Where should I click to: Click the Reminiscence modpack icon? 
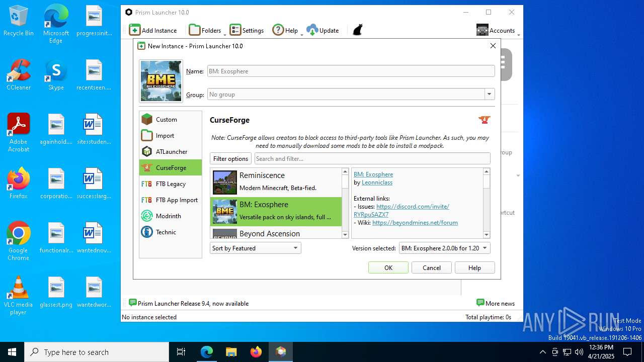point(224,182)
